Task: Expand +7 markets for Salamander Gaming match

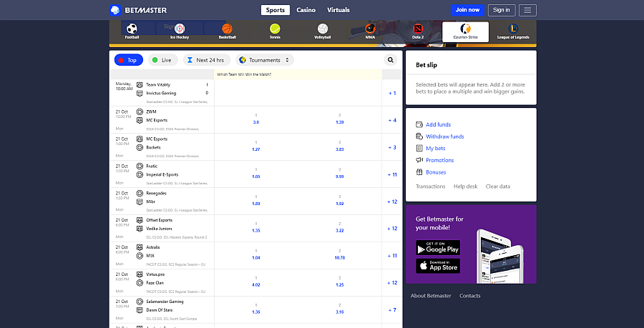Action: click(392, 309)
